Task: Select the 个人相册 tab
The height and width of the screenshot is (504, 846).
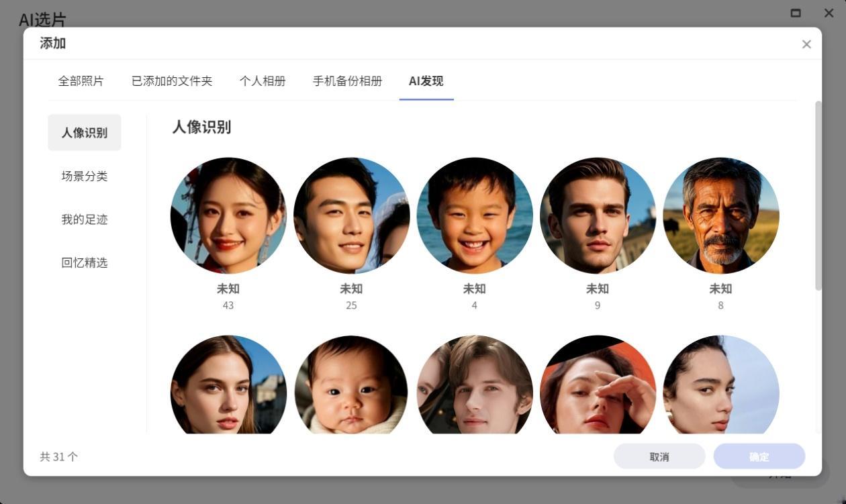Action: click(x=263, y=81)
